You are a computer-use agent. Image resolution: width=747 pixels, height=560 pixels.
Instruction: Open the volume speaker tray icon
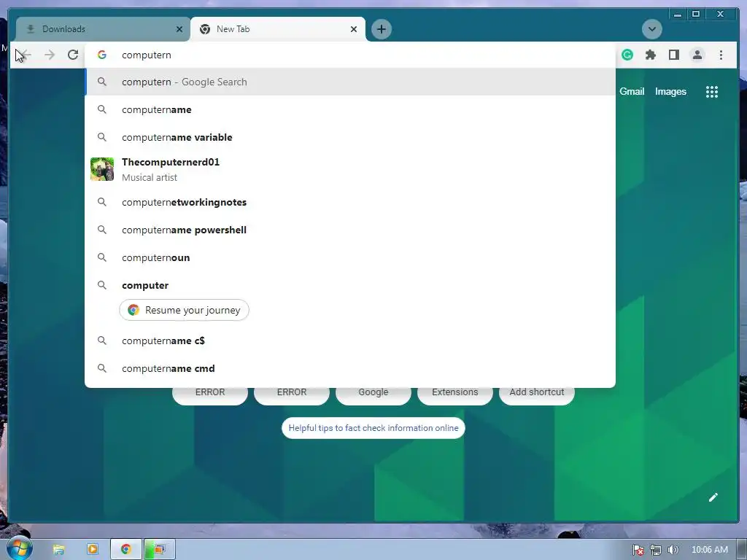coord(673,550)
